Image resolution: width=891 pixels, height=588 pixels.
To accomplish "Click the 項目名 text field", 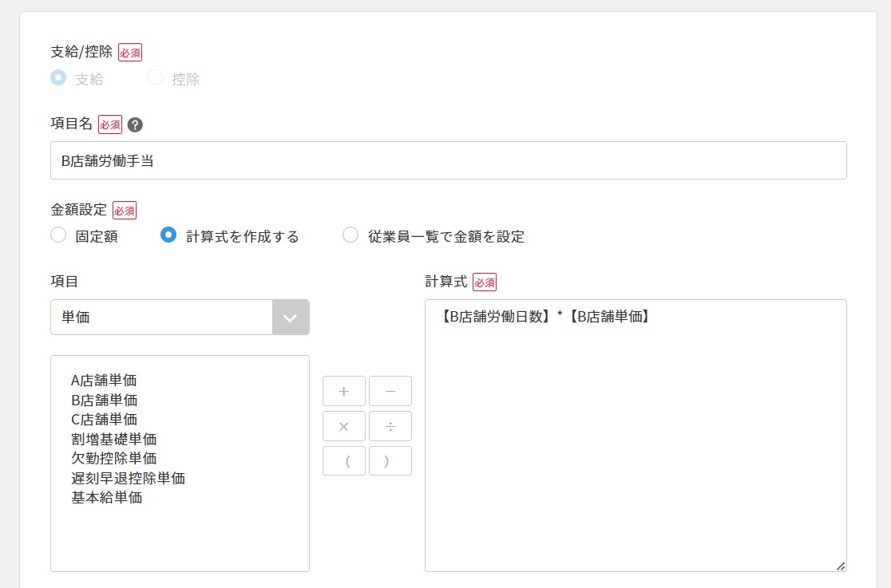I will tap(448, 160).
